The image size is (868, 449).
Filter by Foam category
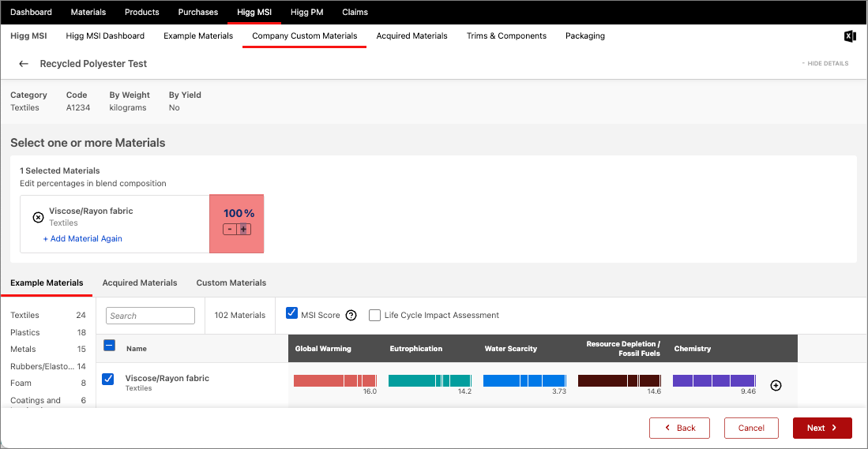(x=48, y=383)
